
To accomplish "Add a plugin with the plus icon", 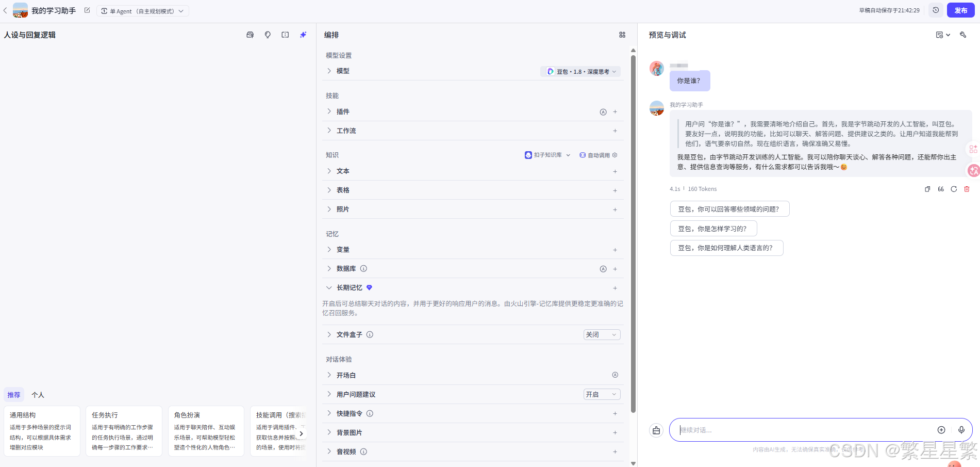I will point(615,112).
